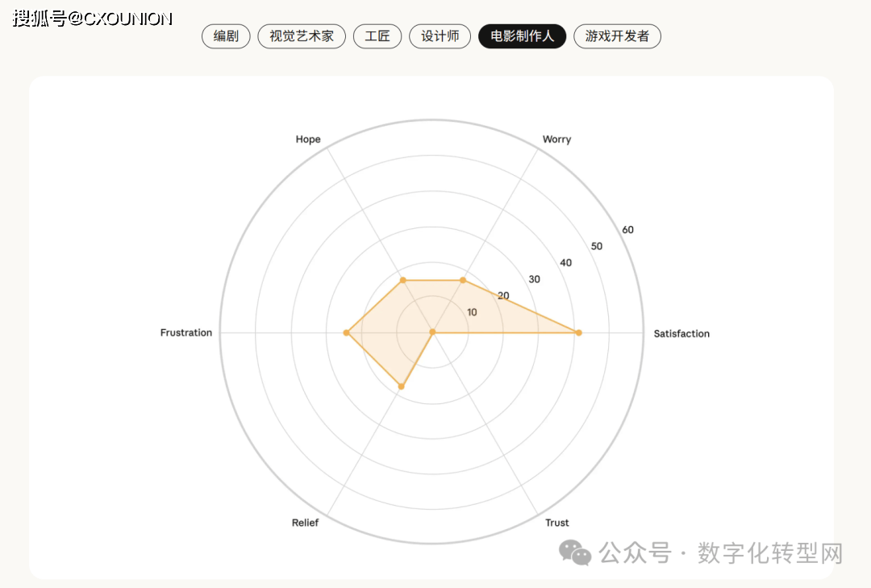Click the Satisfaction data point

578,332
